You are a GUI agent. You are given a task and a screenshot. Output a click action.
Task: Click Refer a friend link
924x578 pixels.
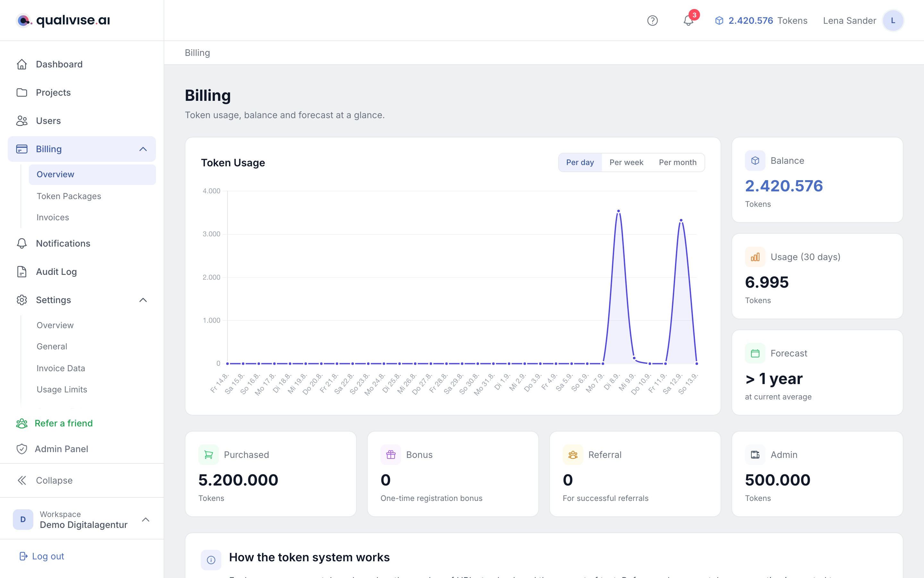point(54,423)
